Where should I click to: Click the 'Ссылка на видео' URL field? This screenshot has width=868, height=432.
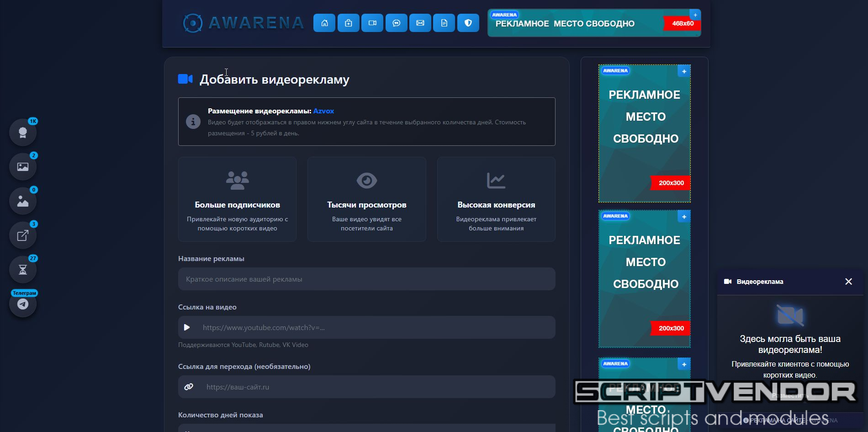point(375,327)
